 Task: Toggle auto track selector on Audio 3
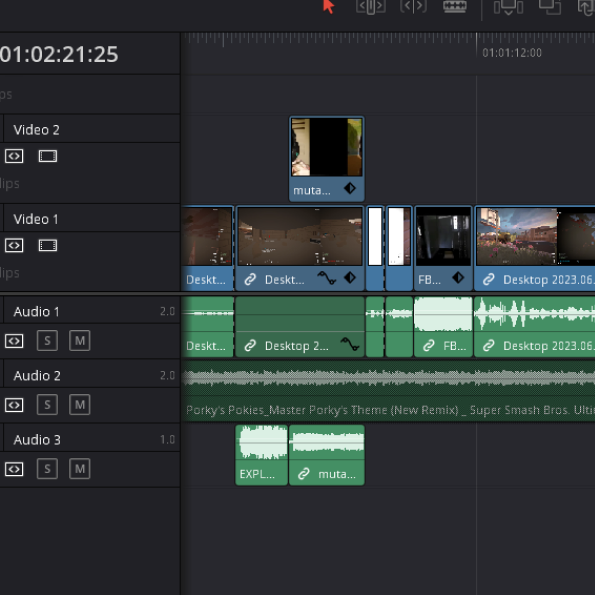coord(14,469)
